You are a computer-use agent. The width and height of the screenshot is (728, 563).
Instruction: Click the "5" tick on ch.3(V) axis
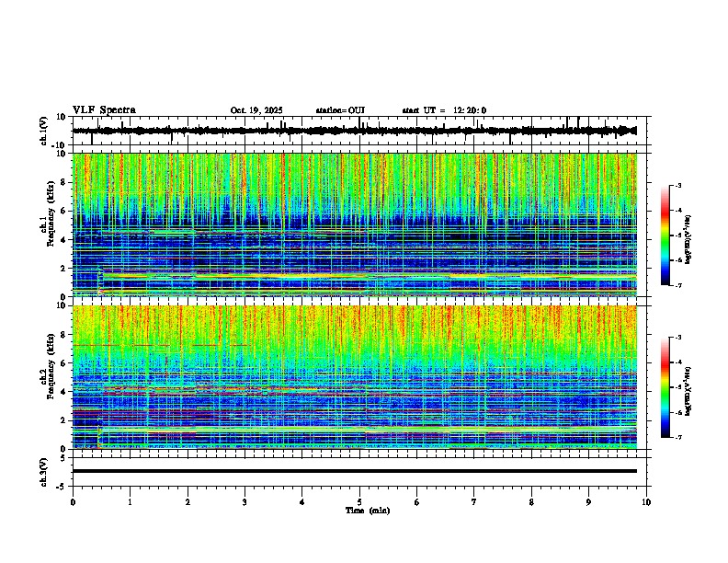(x=64, y=458)
